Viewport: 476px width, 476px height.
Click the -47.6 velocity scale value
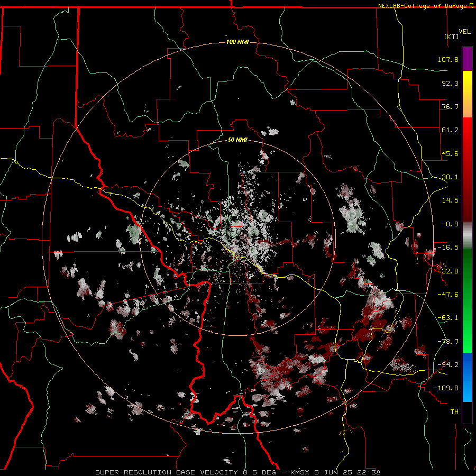448,295
